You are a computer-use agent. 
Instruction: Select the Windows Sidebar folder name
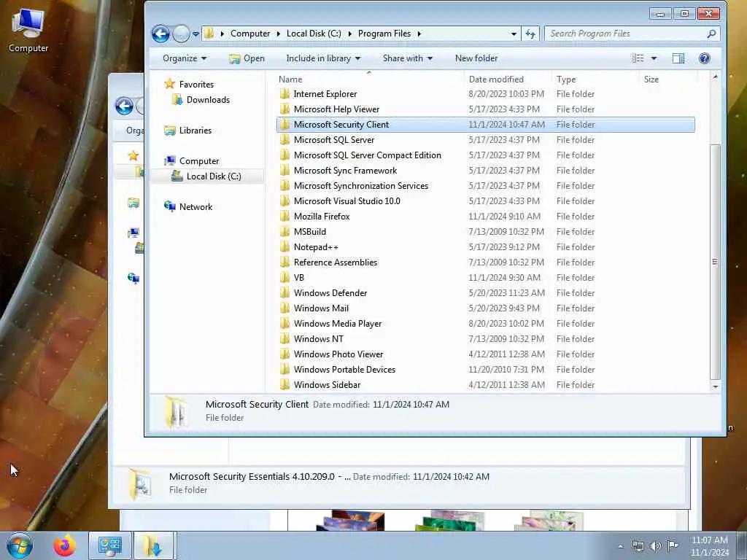click(327, 384)
